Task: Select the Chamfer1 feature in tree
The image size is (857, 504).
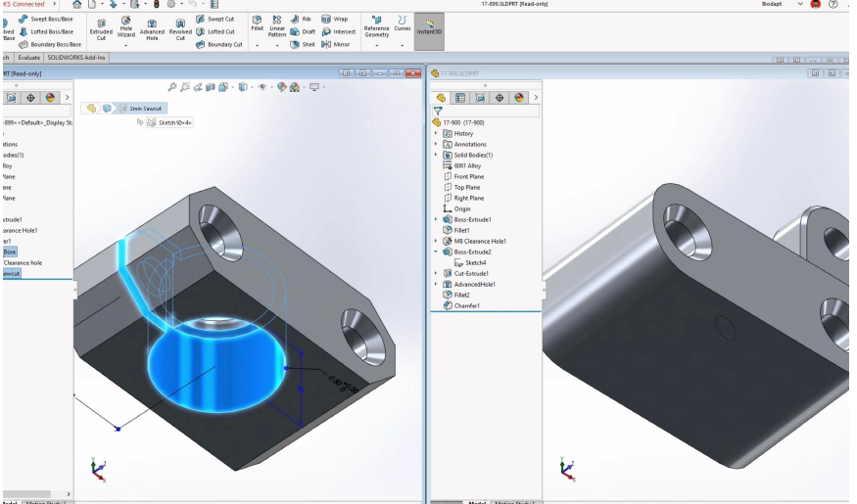Action: (x=466, y=305)
